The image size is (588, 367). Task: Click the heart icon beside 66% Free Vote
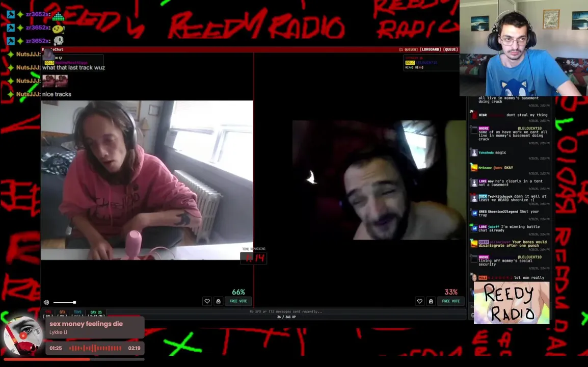coord(207,301)
